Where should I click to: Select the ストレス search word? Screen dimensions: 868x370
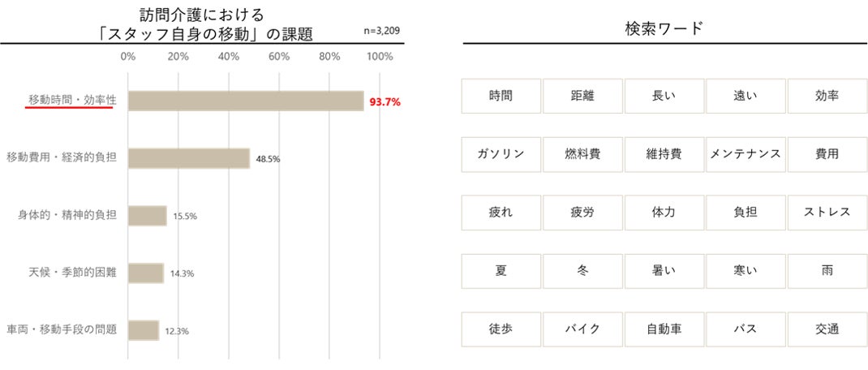tap(827, 213)
